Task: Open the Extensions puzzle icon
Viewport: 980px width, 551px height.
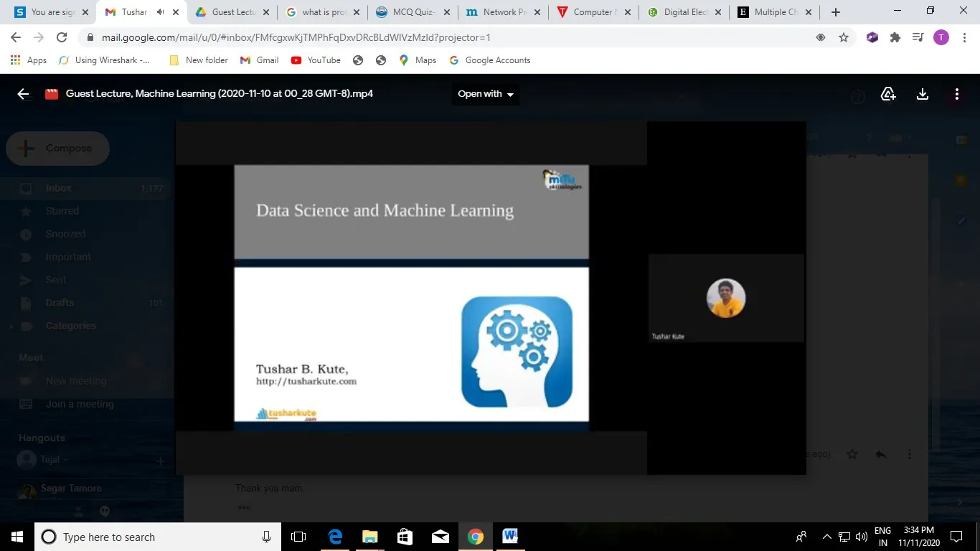Action: [x=895, y=37]
